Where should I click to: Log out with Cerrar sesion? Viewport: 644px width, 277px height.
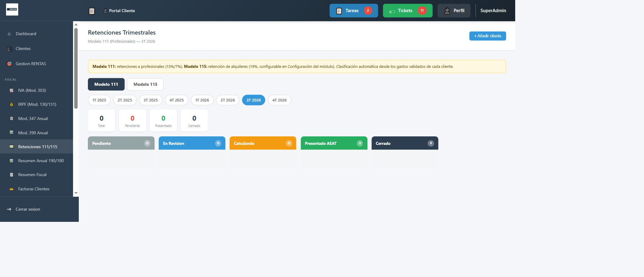tap(39, 209)
